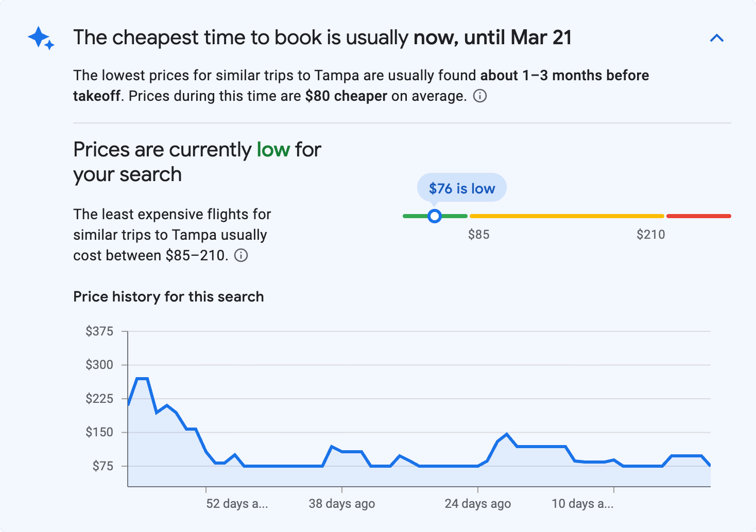The height and width of the screenshot is (532, 756).
Task: Click the red high-price segment of the bar
Action: tap(698, 216)
